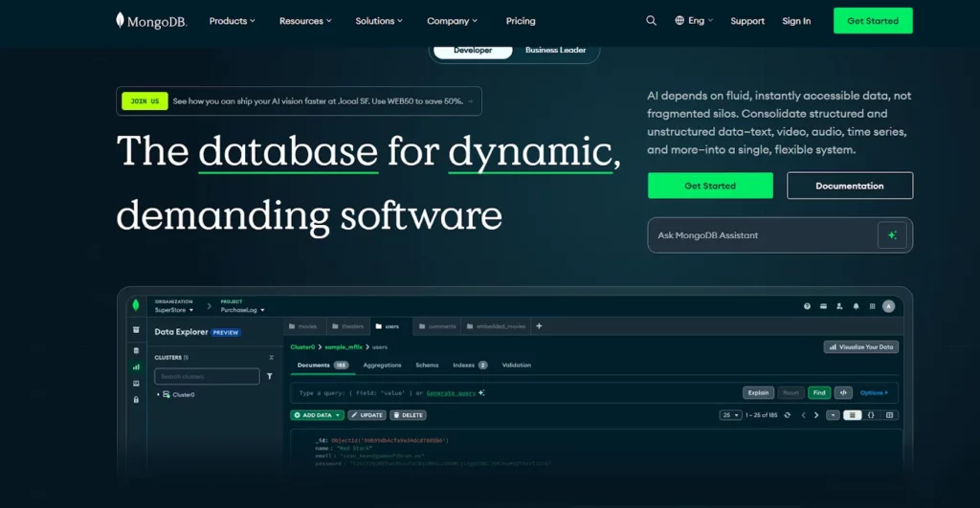Click Visualize Your Data
The height and width of the screenshot is (508, 980).
click(x=860, y=346)
